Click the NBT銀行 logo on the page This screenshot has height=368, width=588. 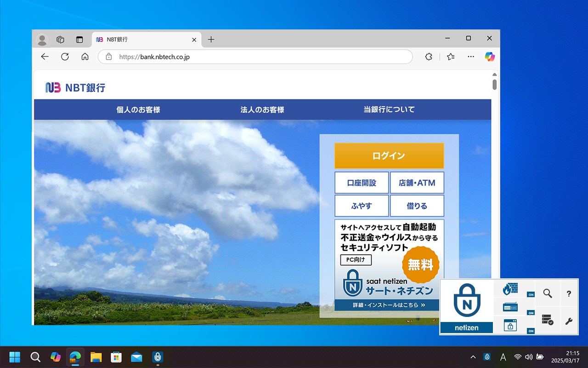tap(75, 87)
